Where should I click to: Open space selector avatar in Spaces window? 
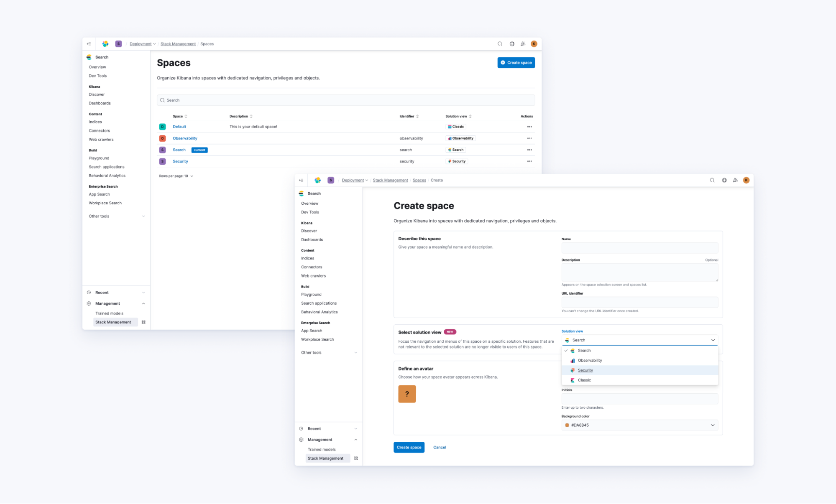(x=118, y=44)
